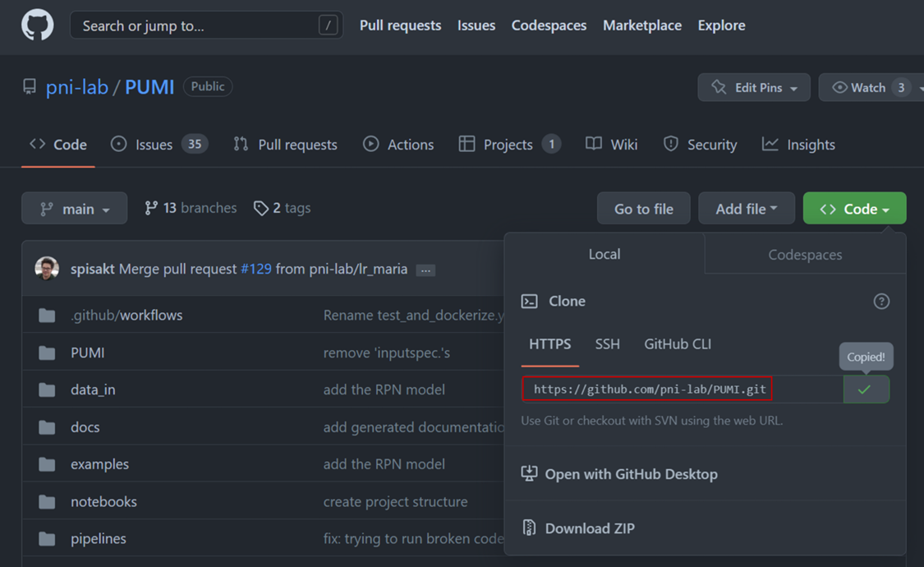Select the Local tab in Code popup
924x567 pixels.
click(x=605, y=254)
